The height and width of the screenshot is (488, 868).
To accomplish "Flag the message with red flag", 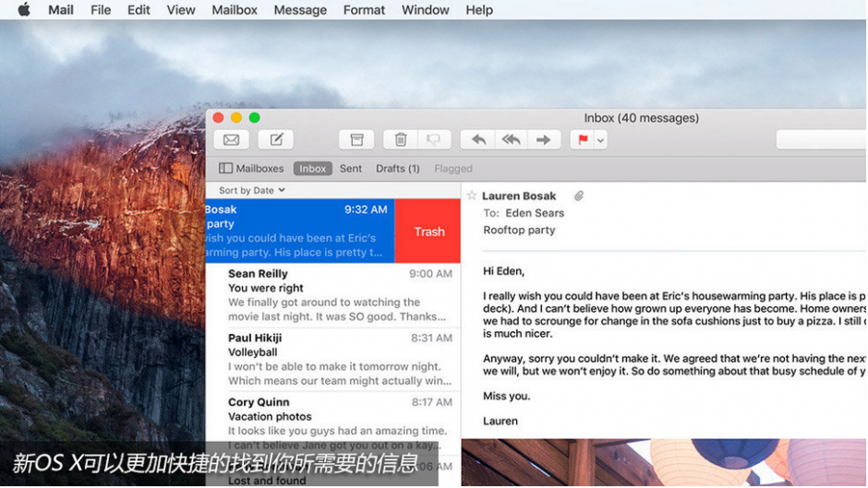I will (x=583, y=140).
